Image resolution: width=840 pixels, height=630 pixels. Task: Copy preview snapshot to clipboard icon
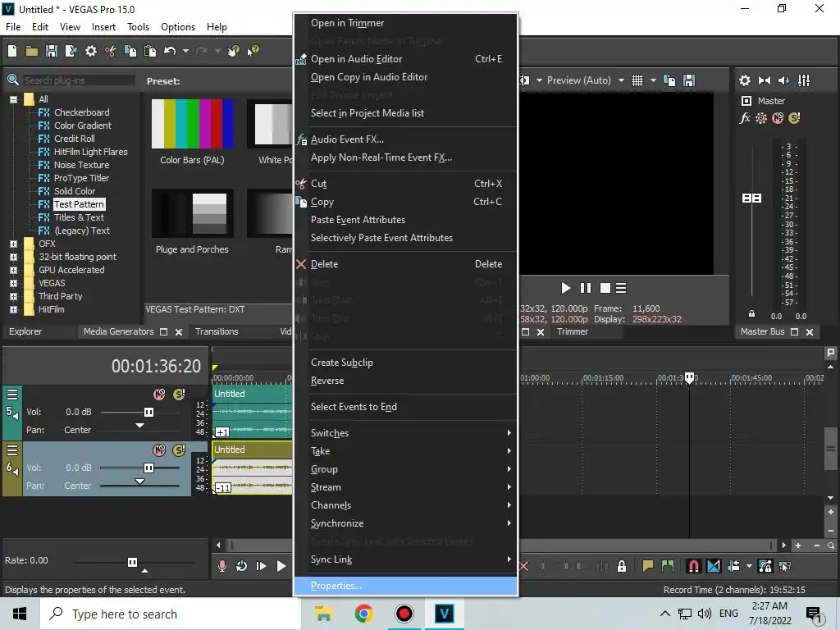pos(669,80)
